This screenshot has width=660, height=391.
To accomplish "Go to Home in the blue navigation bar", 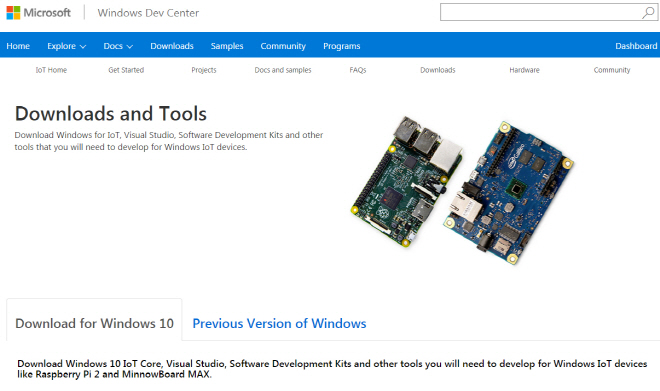I will tap(18, 46).
